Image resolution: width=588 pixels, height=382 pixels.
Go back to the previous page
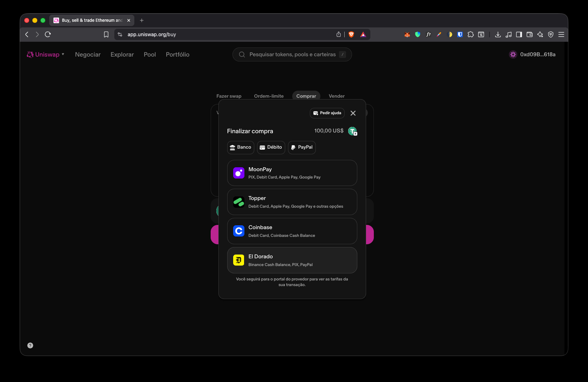[27, 34]
